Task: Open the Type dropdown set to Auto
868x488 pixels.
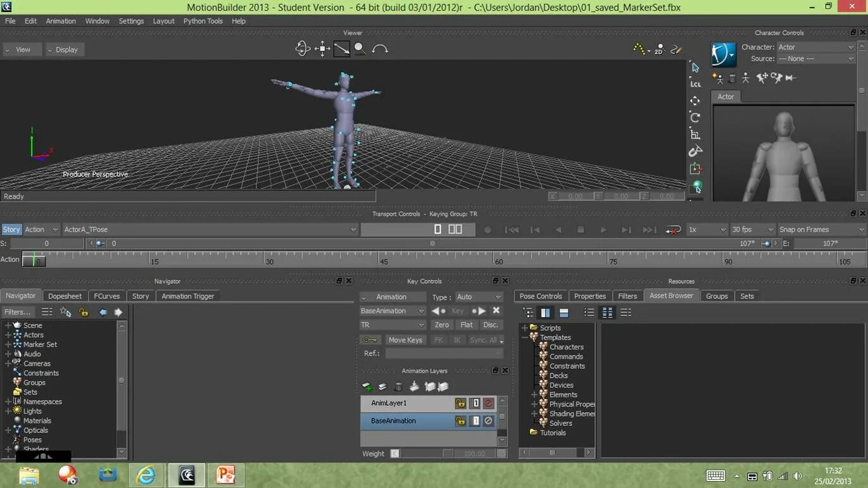Action: coord(479,297)
